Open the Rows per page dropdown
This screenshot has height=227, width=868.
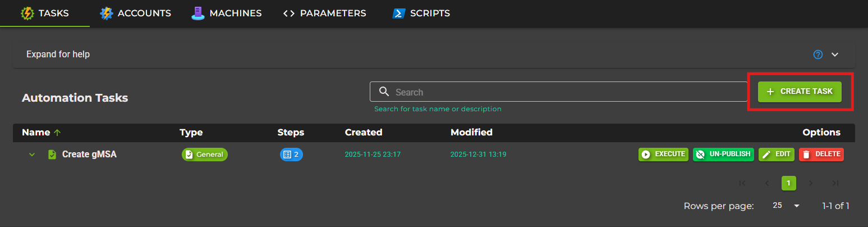(786, 206)
